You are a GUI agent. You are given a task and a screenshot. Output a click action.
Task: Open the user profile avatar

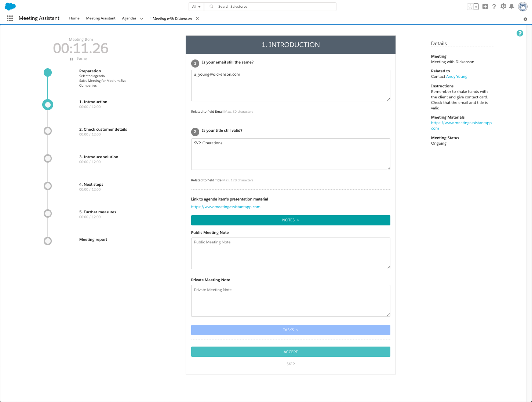[523, 6]
